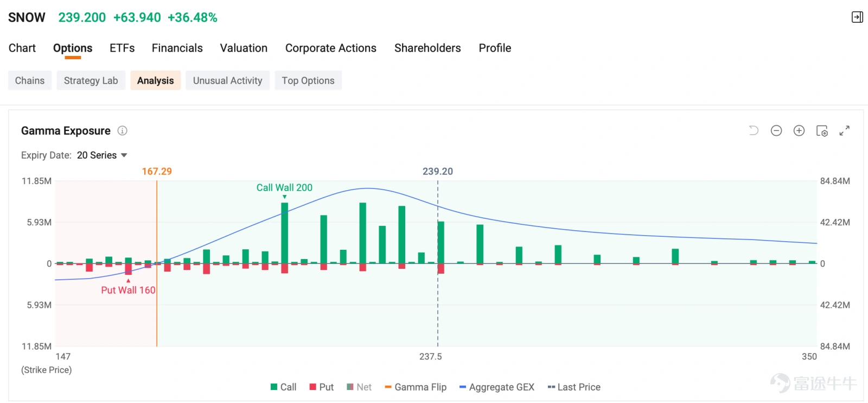The width and height of the screenshot is (868, 403).
Task: Click the 147 strike axis label
Action: pos(63,357)
